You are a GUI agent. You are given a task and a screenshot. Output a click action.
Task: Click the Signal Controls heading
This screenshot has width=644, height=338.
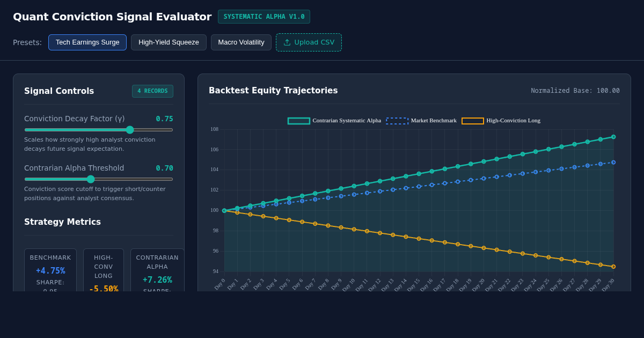59,91
